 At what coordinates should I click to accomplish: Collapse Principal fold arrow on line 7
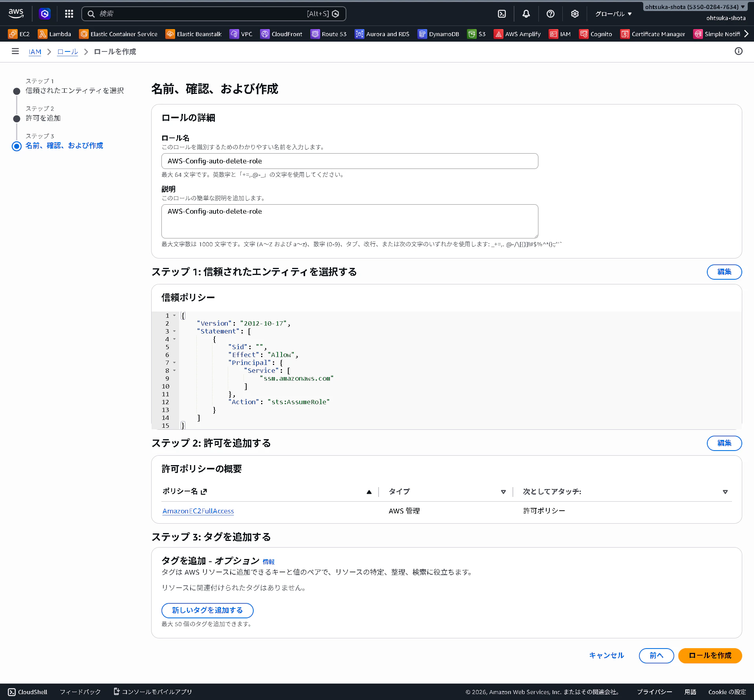click(x=174, y=363)
